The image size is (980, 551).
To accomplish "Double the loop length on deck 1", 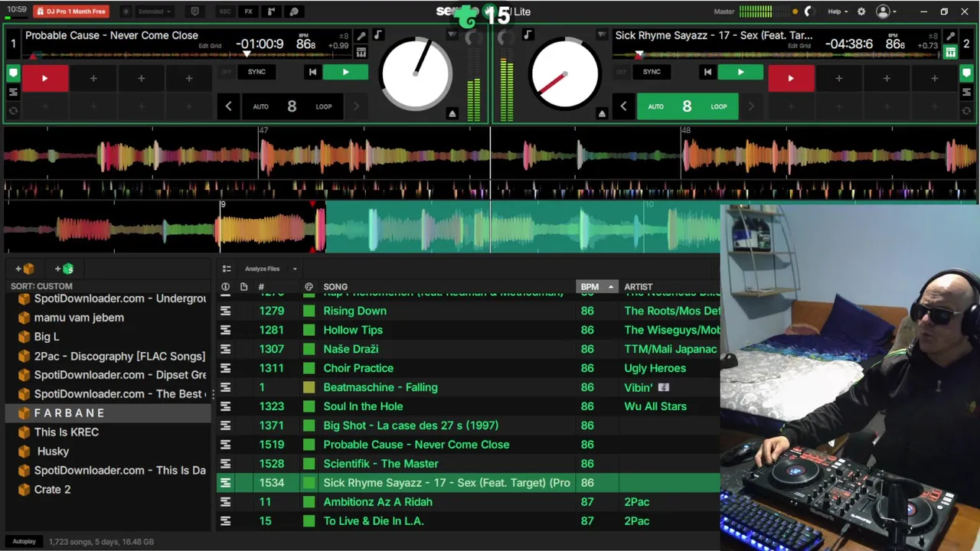I will pos(356,106).
